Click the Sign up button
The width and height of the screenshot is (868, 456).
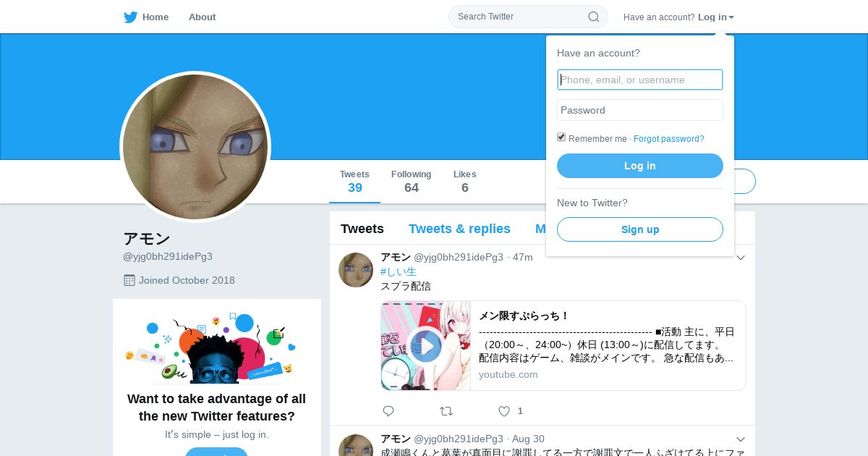[x=640, y=229]
